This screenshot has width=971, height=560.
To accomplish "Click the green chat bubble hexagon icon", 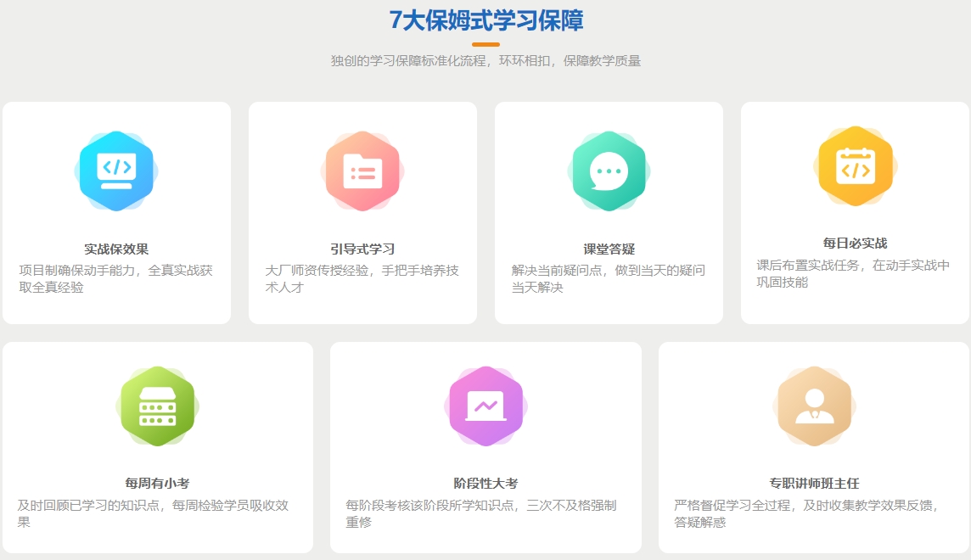I will coord(609,171).
